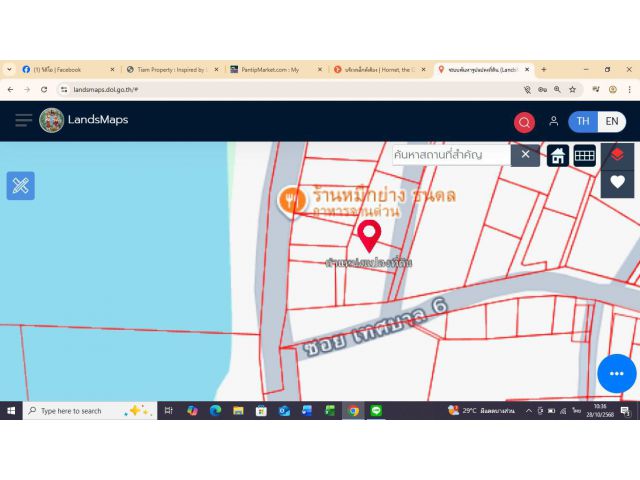Open the page zoom magnifier icon
This screenshot has width=640, height=480.
(557, 89)
